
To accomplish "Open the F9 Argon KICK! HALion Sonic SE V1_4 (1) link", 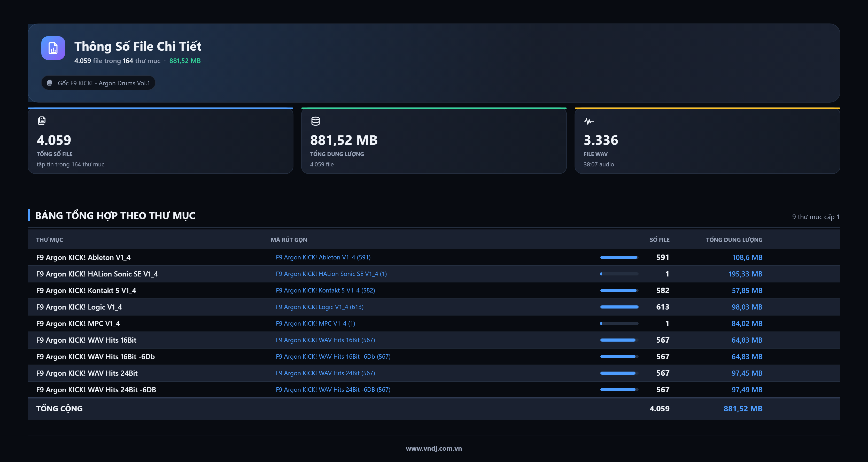I will [x=331, y=274].
